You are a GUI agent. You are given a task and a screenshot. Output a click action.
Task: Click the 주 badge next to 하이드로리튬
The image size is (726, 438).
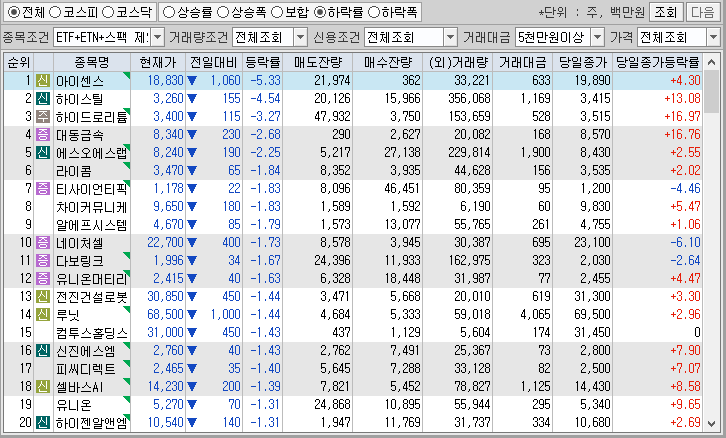coord(43,117)
